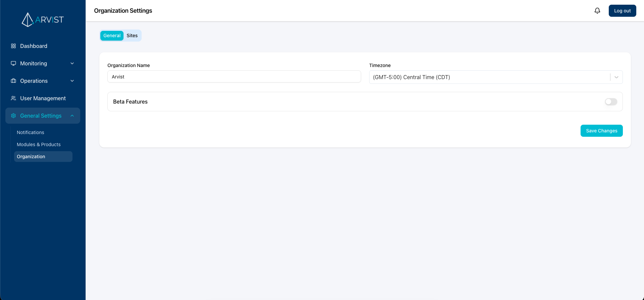The width and height of the screenshot is (644, 300).
Task: Collapse the General Settings chevron
Action: [x=72, y=116]
